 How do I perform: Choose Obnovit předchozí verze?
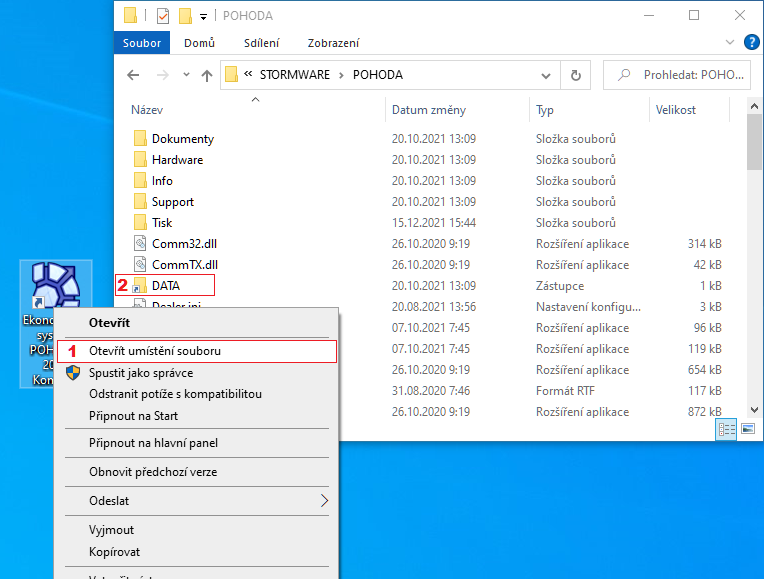tap(197, 472)
